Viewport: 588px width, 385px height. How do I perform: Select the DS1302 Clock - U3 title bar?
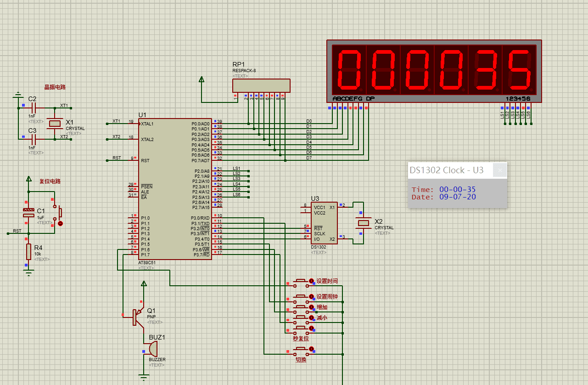[x=458, y=170]
